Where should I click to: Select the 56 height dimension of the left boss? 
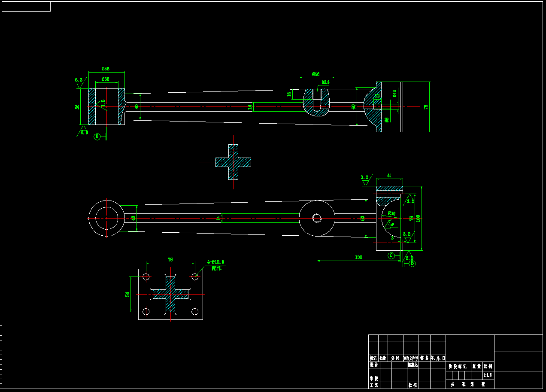(x=77, y=106)
